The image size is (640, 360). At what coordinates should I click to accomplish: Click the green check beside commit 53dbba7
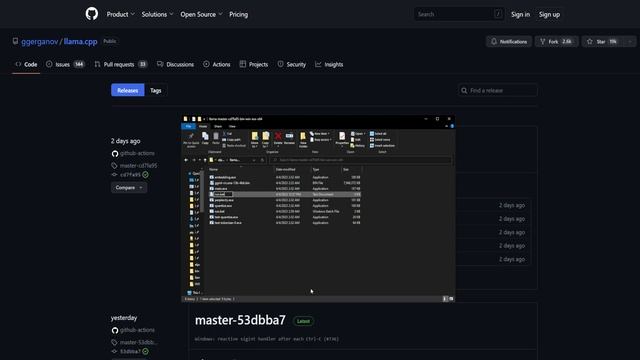coord(145,351)
